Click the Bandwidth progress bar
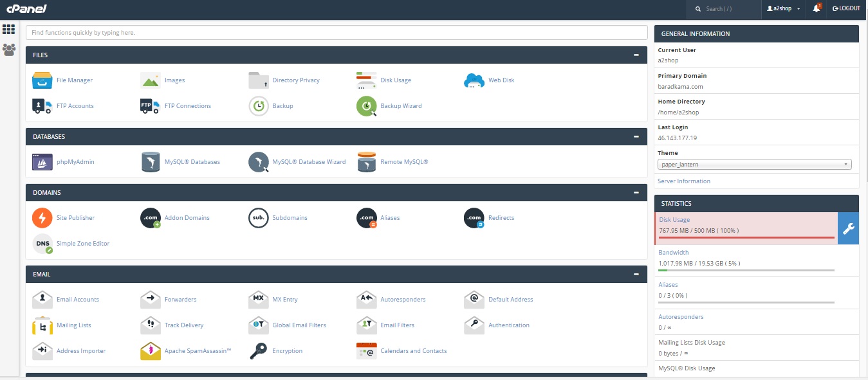The image size is (868, 380). [746, 270]
